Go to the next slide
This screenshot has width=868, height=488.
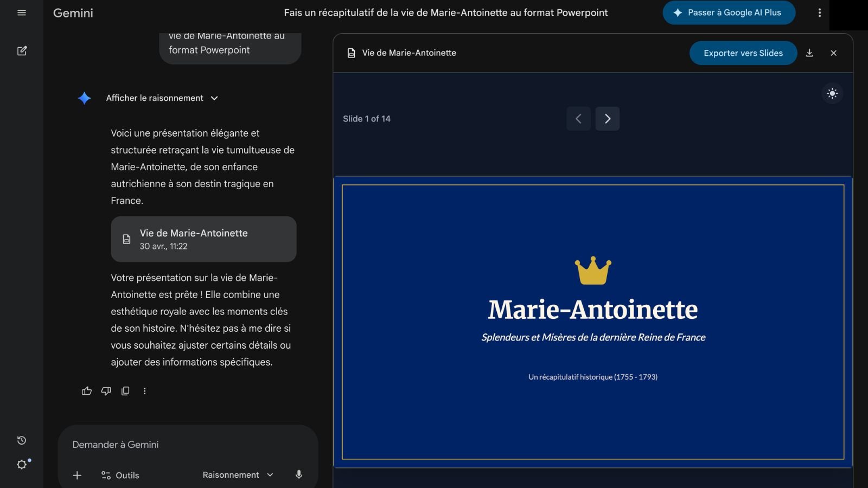click(607, 119)
